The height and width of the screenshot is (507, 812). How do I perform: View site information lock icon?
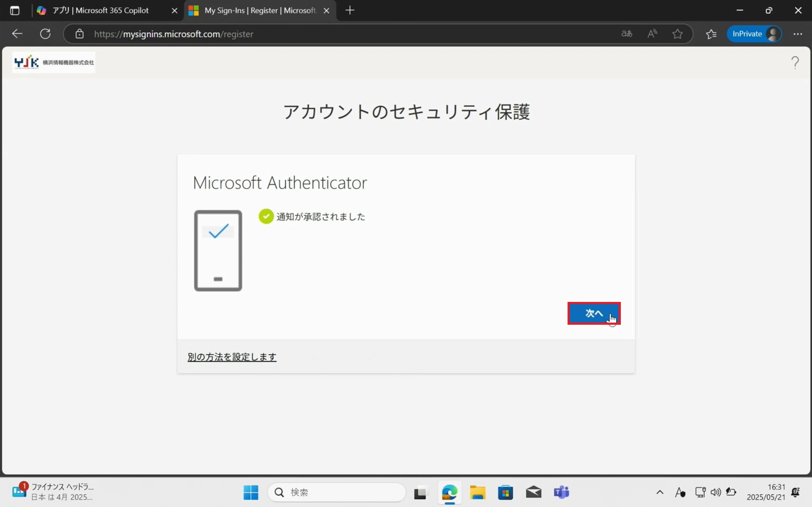(80, 34)
